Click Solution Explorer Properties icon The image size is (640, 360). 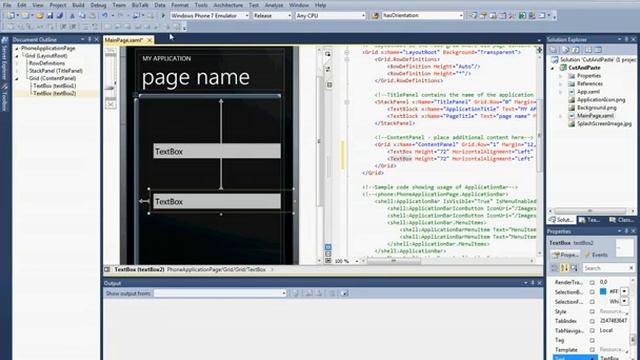point(553,50)
